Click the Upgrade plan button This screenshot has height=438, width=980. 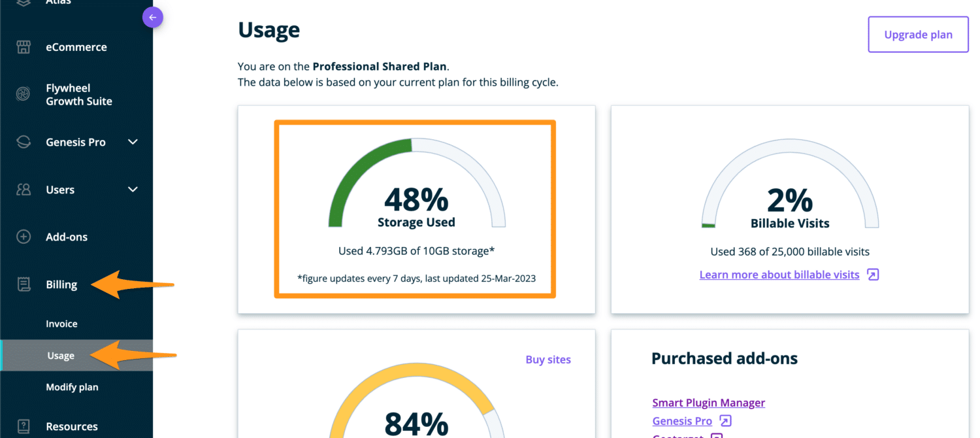tap(917, 34)
